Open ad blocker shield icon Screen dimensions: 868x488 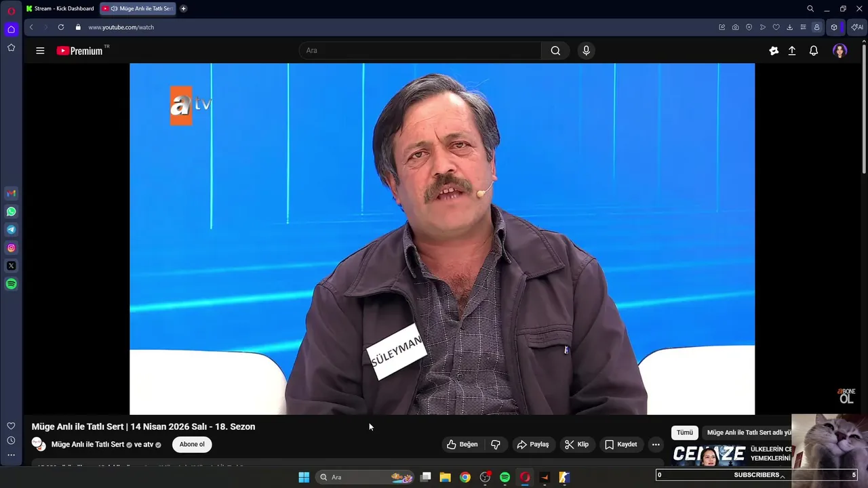tap(749, 27)
